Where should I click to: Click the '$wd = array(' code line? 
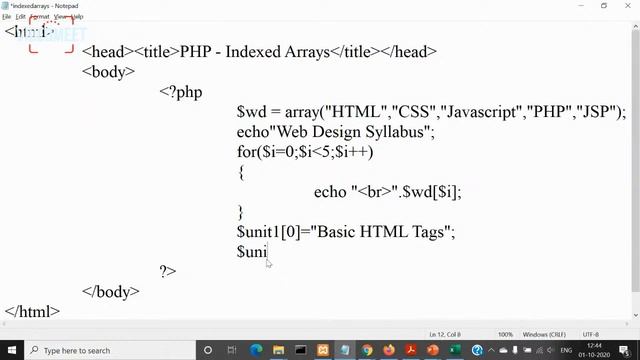[x=431, y=111]
